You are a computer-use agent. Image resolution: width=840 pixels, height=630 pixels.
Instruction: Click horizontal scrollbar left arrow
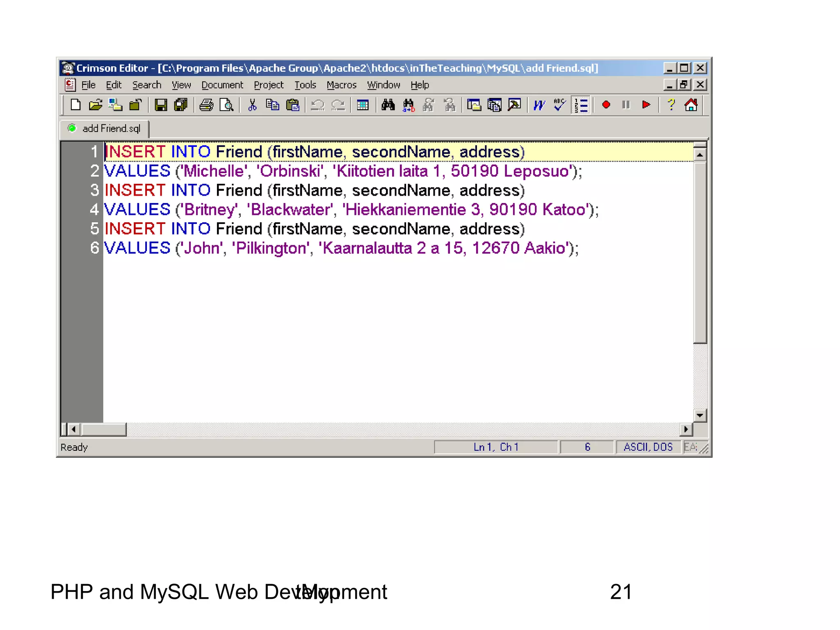[74, 429]
